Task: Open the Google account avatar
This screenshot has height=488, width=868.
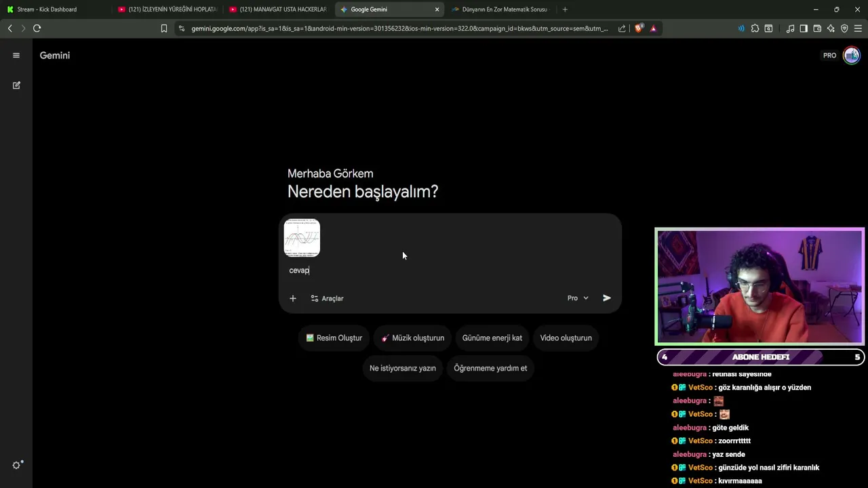Action: 852,56
